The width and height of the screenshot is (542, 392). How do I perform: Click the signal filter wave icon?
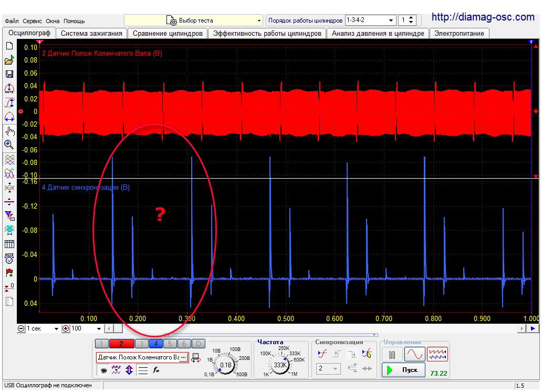[x=116, y=370]
